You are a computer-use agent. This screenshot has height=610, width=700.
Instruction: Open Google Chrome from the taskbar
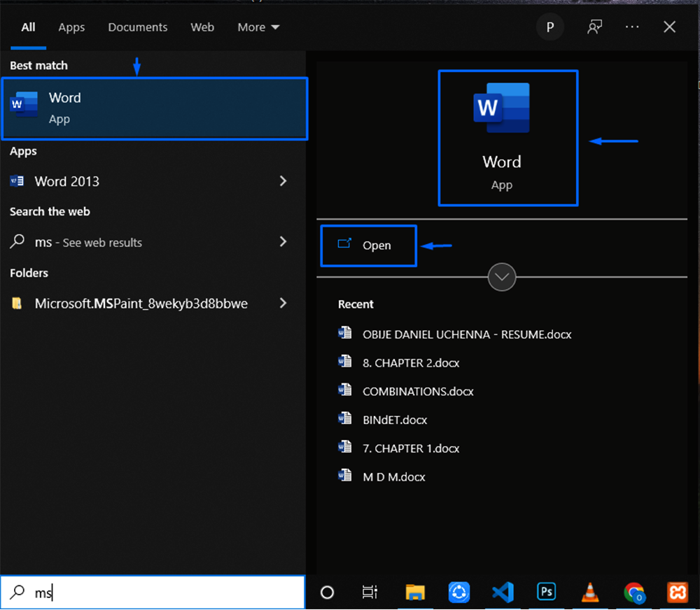pyautogui.click(x=633, y=593)
